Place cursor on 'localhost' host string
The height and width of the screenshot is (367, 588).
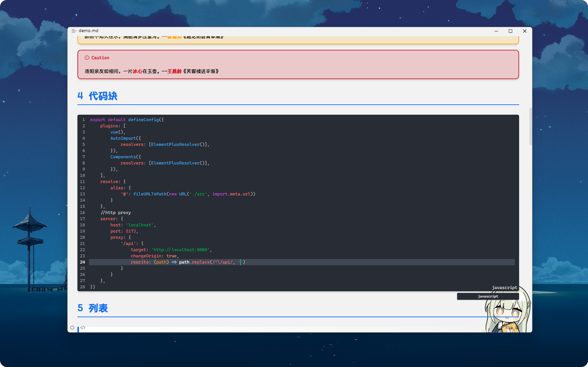140,225
